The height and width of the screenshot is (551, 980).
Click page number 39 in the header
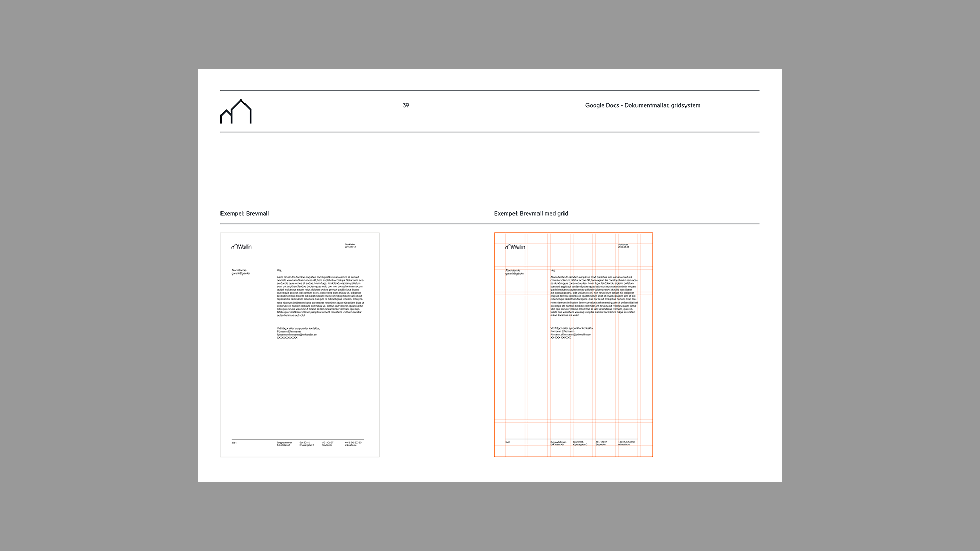click(406, 105)
